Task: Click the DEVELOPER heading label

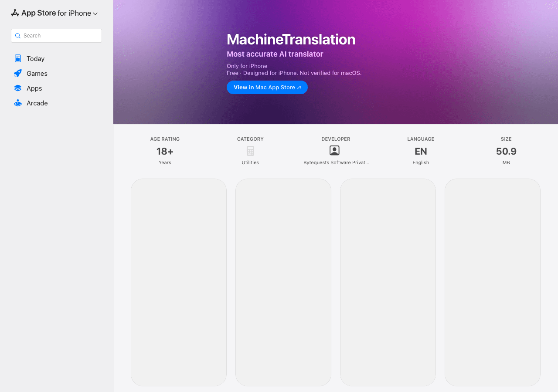Action: click(x=336, y=139)
